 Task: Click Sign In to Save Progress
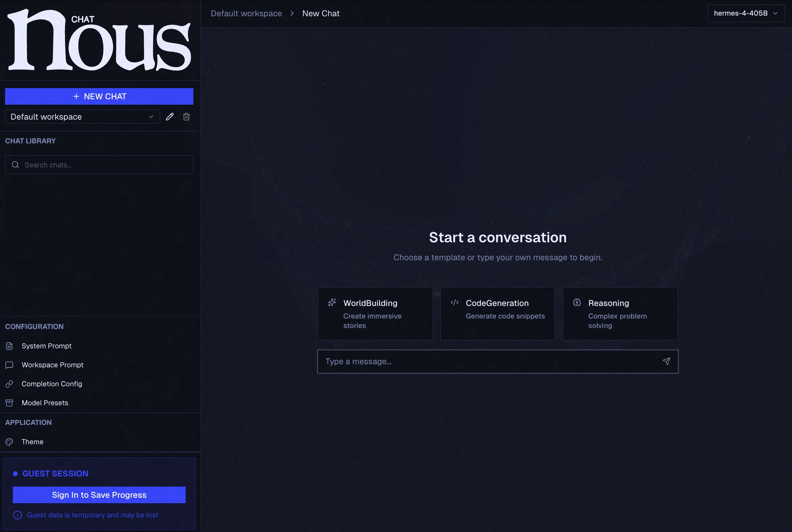click(99, 495)
